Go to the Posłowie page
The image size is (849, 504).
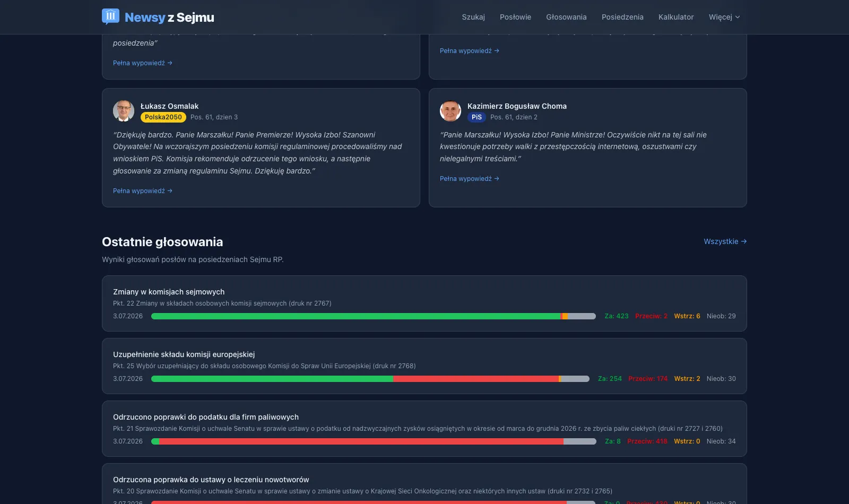tap(515, 17)
